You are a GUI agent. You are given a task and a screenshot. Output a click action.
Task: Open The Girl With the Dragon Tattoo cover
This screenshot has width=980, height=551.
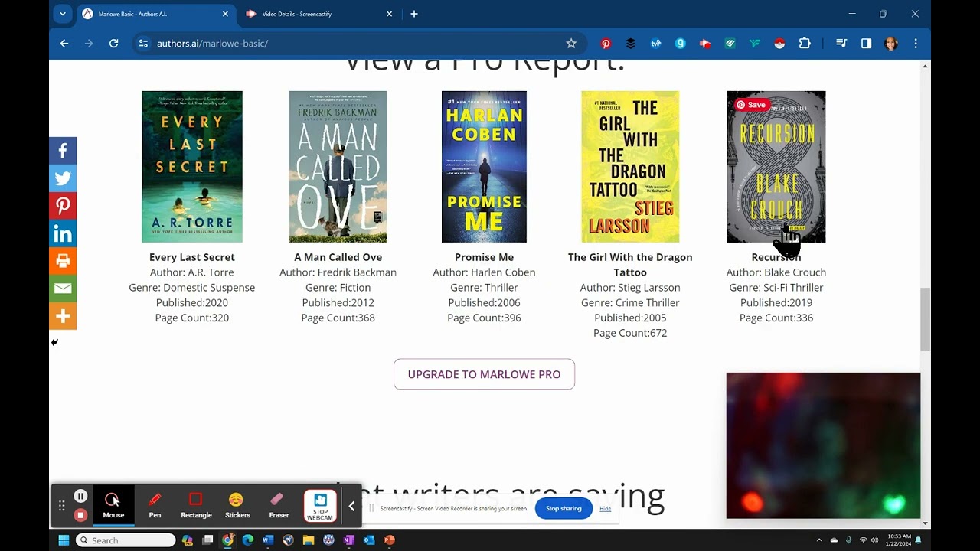630,167
